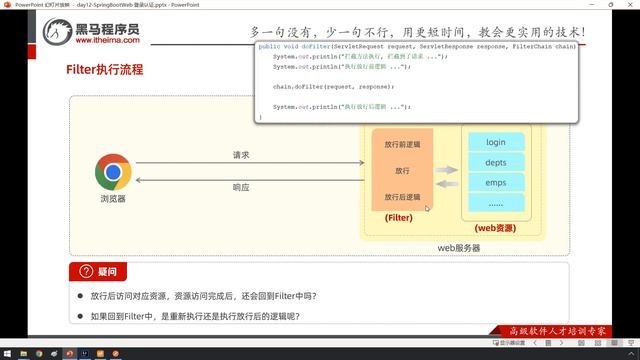The height and width of the screenshot is (360, 640).
Task: Click first bullet about returning to Filter
Action: point(203,296)
